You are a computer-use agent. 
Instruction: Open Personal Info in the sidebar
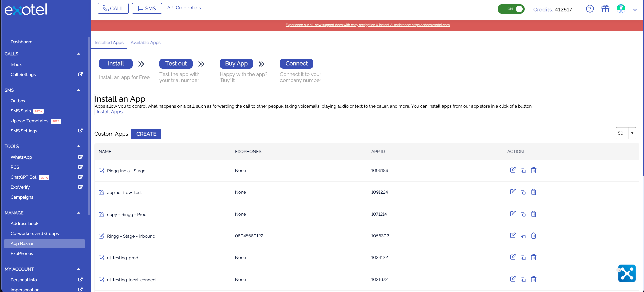(24, 280)
